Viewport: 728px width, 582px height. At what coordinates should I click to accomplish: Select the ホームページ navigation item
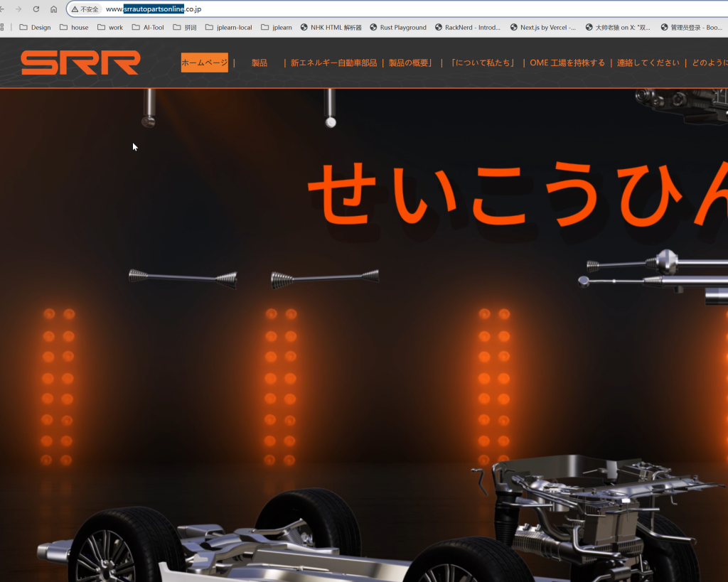(x=204, y=63)
